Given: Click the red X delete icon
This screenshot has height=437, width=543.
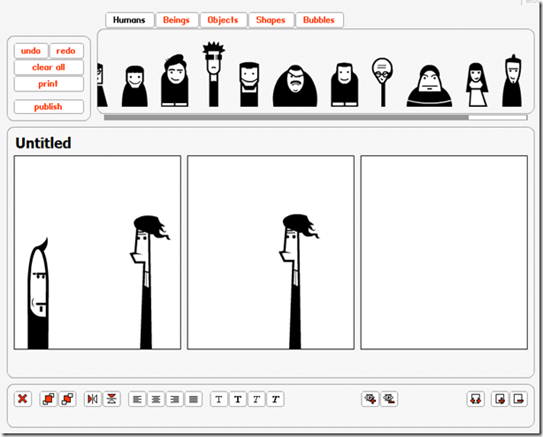Looking at the screenshot, I should pos(23,399).
